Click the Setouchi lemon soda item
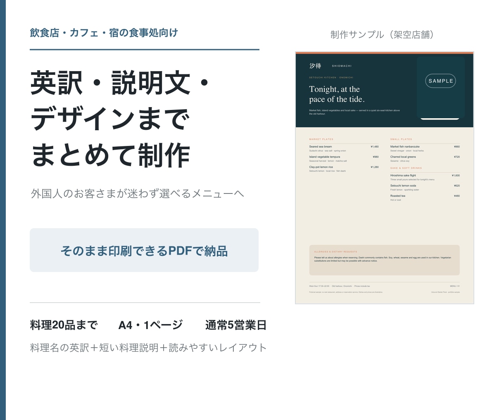 point(403,186)
